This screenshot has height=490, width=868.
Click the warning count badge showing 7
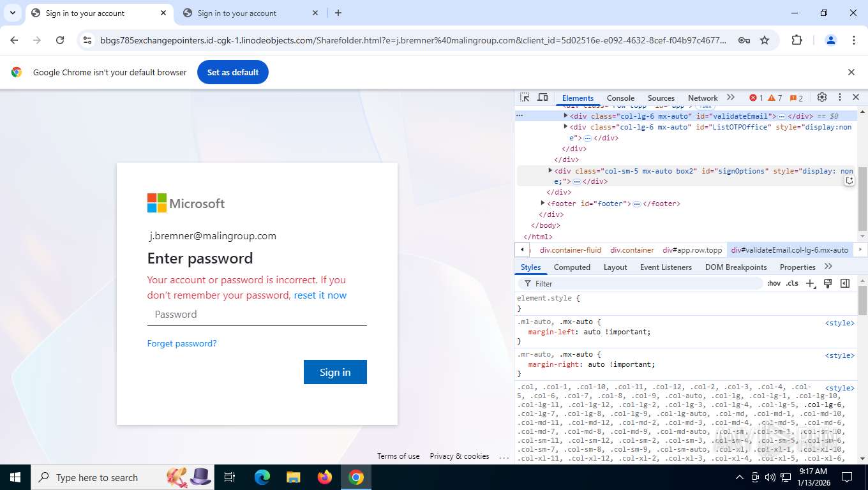click(775, 98)
